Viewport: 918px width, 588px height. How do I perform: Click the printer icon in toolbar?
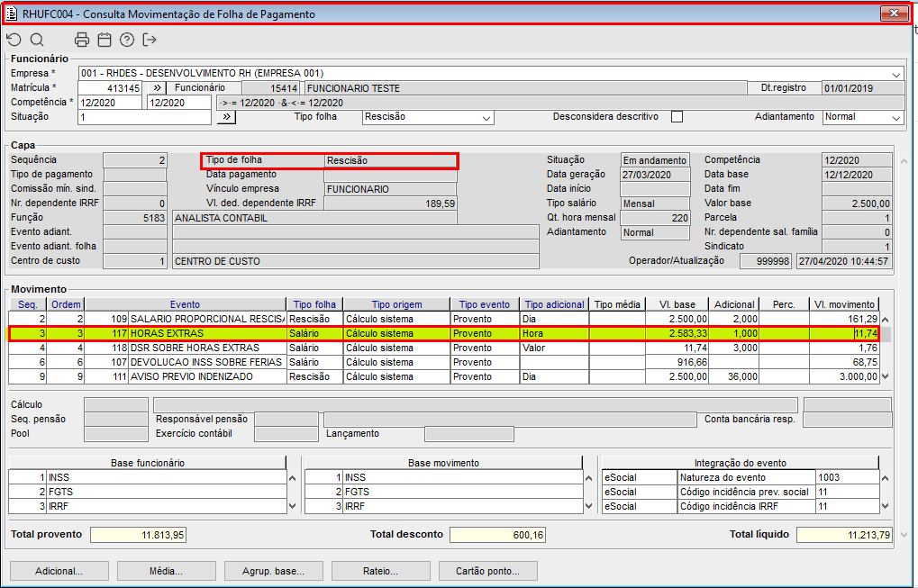point(82,40)
